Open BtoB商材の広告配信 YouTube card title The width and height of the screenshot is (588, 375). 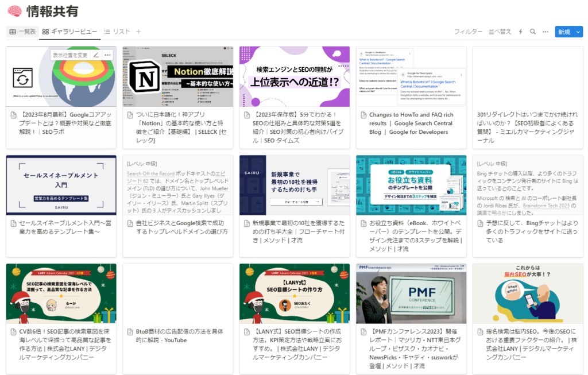pyautogui.click(x=180, y=335)
